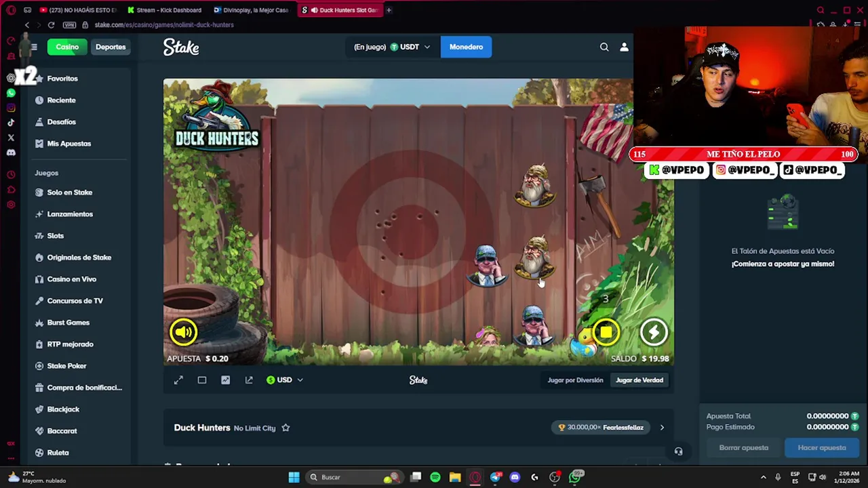Open the Windows Start button

click(294, 477)
